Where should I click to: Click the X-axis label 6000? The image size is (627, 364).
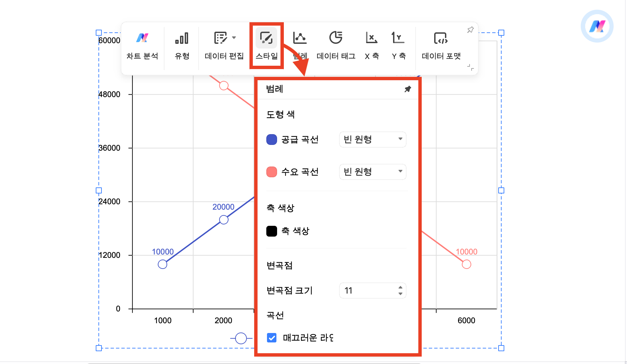pos(467,321)
